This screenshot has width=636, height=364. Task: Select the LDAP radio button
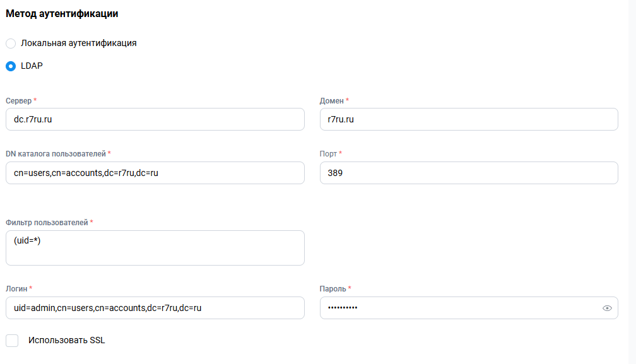click(11, 66)
